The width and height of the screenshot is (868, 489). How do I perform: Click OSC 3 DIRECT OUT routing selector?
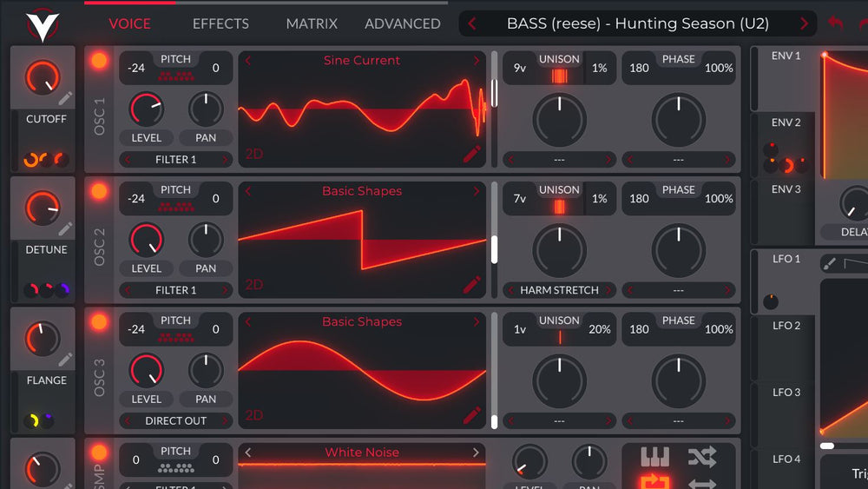pos(176,421)
